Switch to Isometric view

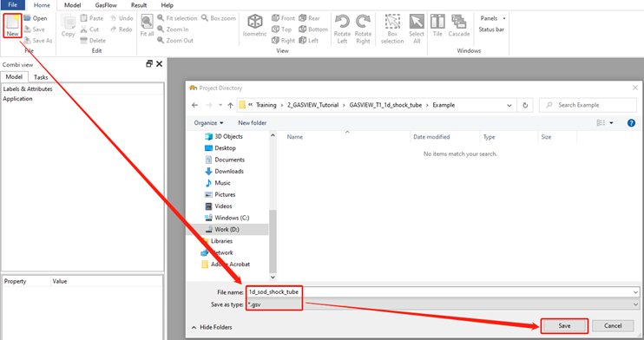(x=254, y=25)
